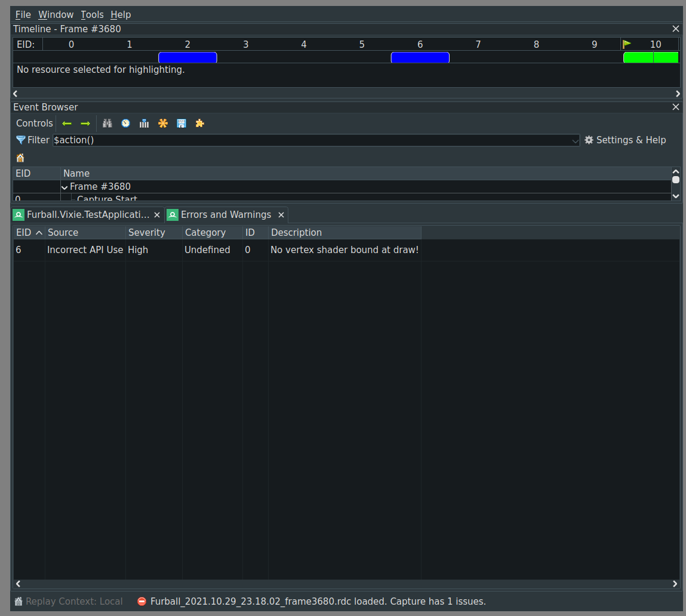Click EID 8 on the timeline ruler
Screen dimensions: 686x616
coord(536,44)
